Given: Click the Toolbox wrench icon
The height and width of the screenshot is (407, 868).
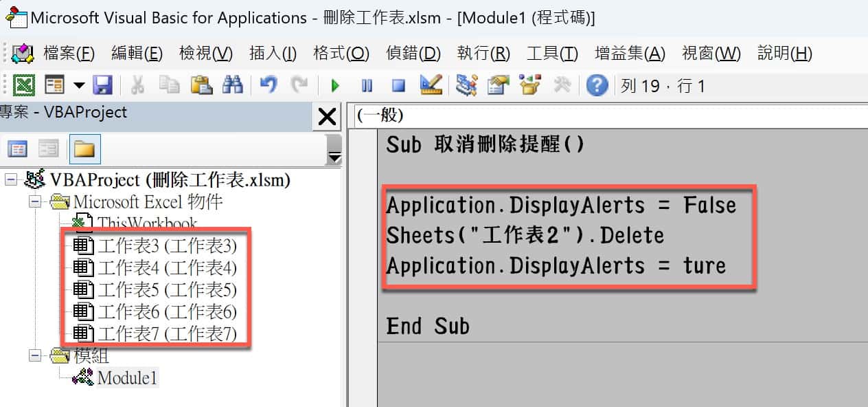Looking at the screenshot, I should tap(562, 85).
